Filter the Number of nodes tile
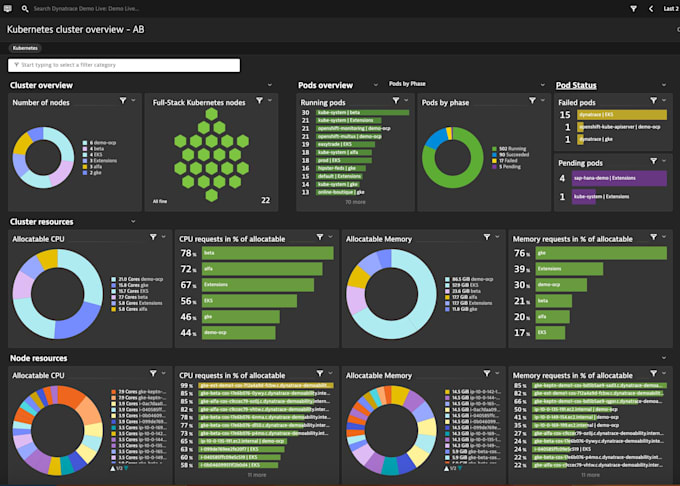 coord(123,101)
